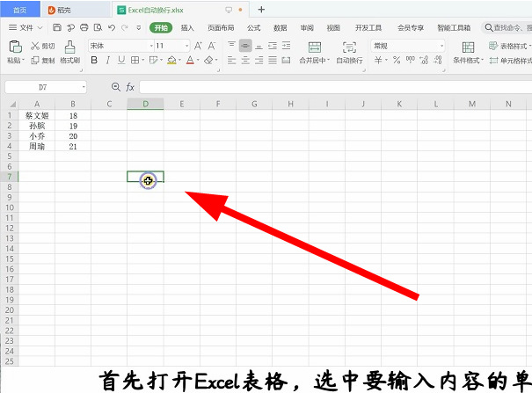This screenshot has width=532, height=393.
Task: Click the formula bar input field
Action: [336, 88]
